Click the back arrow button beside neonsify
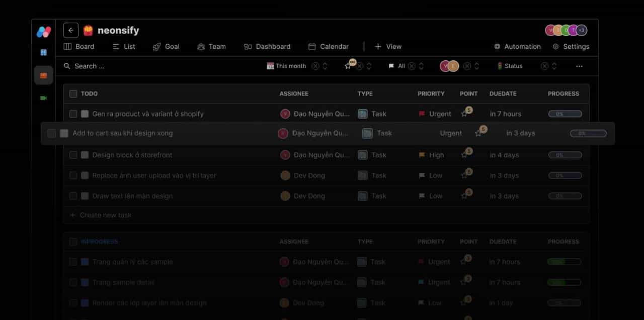This screenshot has width=644, height=320. pyautogui.click(x=71, y=30)
